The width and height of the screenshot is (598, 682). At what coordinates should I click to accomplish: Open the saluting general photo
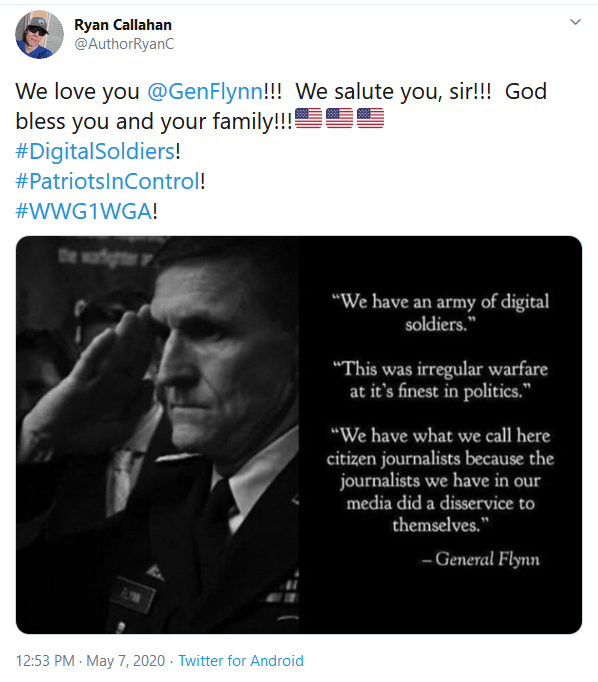pos(157,435)
